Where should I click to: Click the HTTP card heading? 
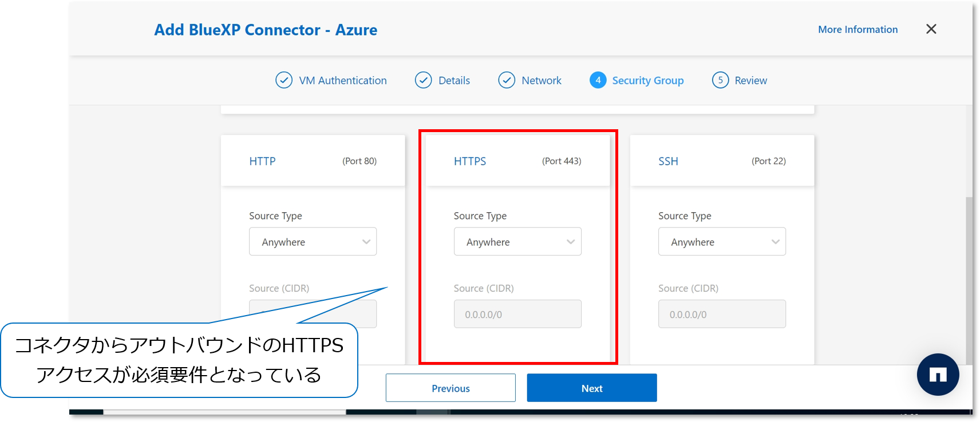pos(262,161)
